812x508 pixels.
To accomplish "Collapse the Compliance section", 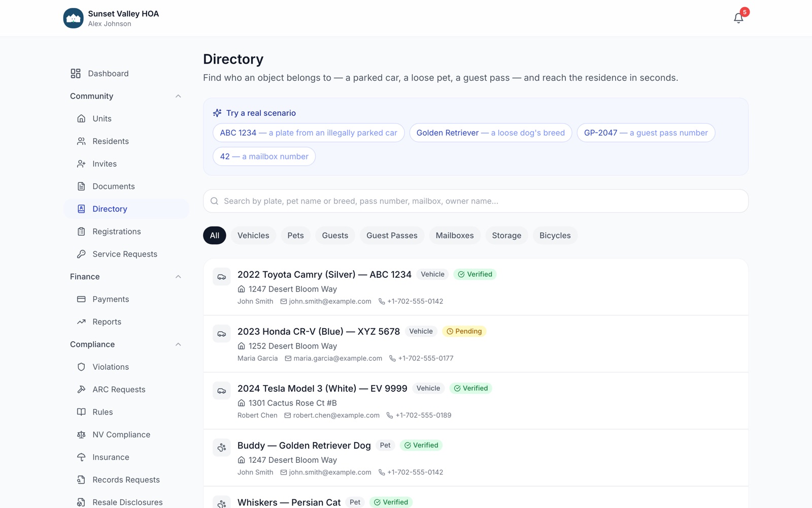I will 178,344.
